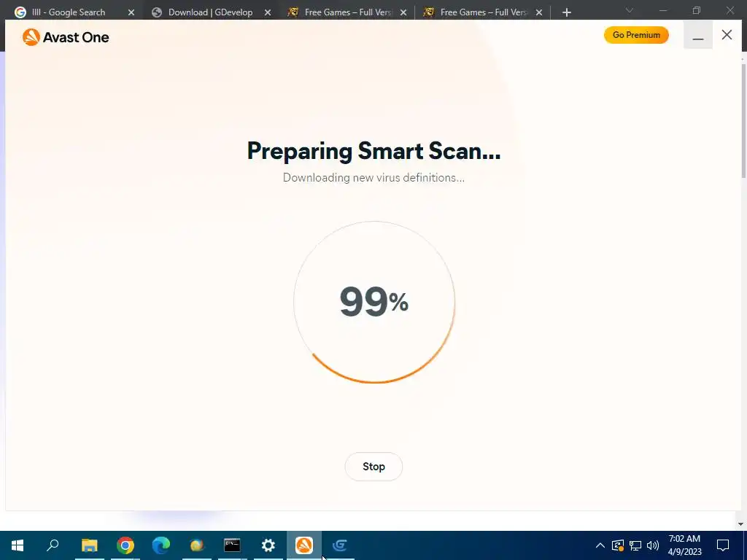747x560 pixels.
Task: Open the clock showing 7:02 AM
Action: point(684,545)
